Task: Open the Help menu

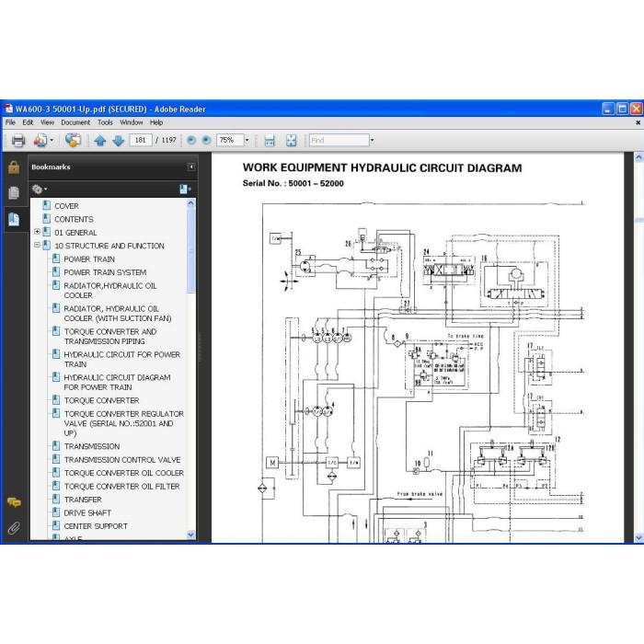Action: click(x=156, y=122)
